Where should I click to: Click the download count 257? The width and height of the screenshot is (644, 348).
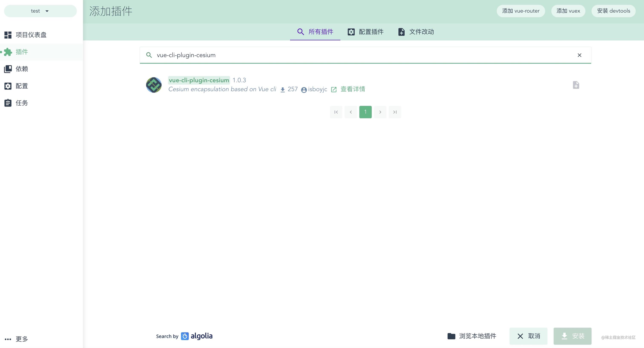(x=292, y=89)
